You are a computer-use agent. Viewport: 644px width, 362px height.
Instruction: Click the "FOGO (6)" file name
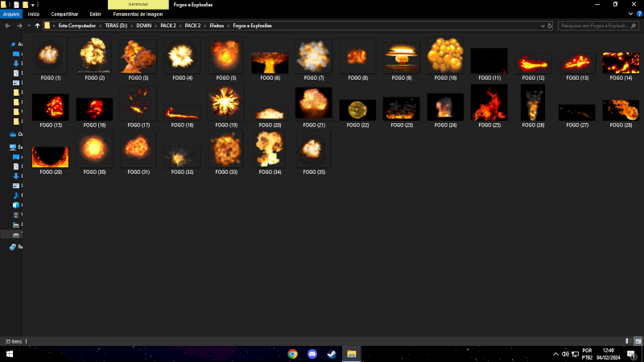[270, 77]
